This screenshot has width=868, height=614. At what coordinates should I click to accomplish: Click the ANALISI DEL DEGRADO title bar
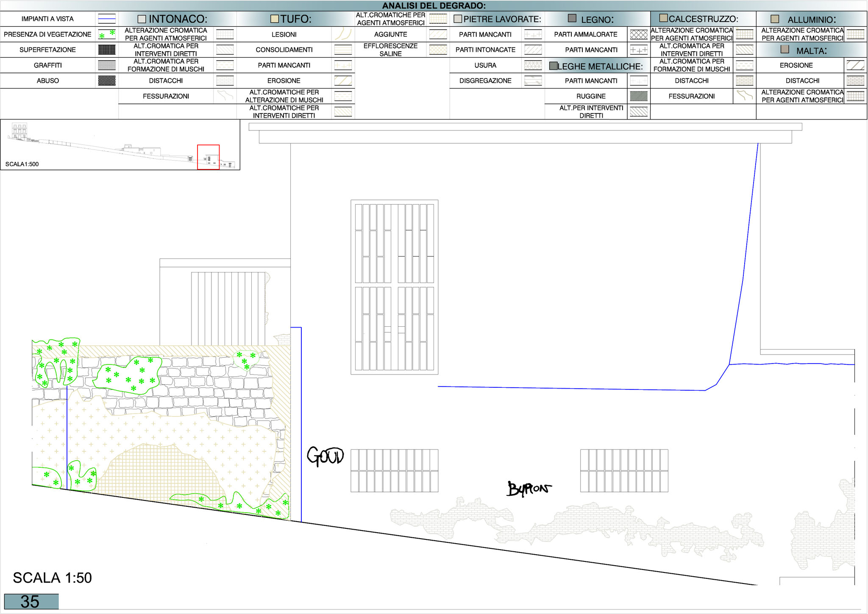point(434,6)
